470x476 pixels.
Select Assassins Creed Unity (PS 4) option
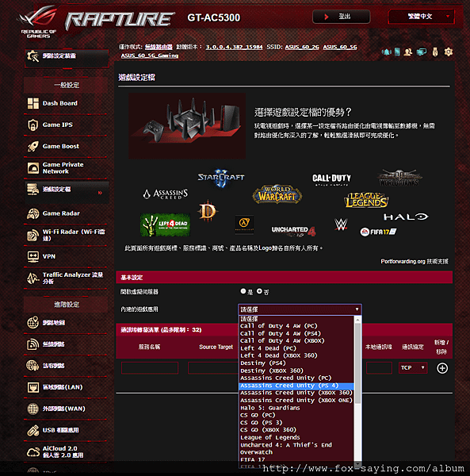click(296, 386)
